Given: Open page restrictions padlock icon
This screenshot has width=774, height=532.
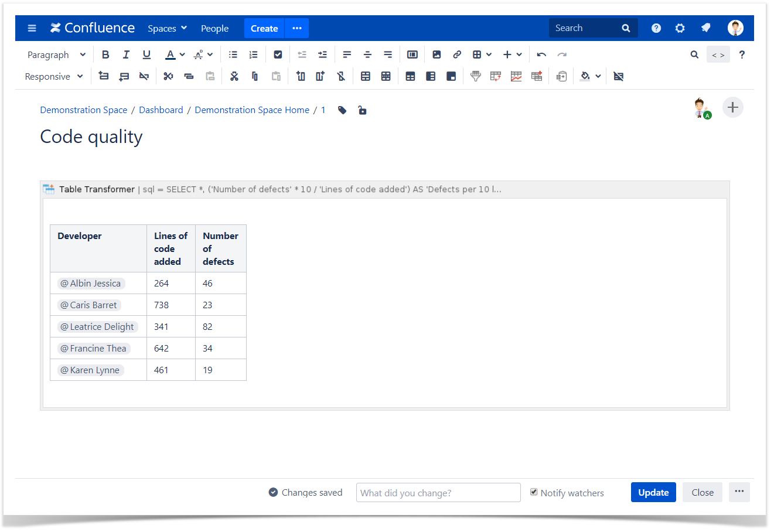Looking at the screenshot, I should [x=362, y=110].
